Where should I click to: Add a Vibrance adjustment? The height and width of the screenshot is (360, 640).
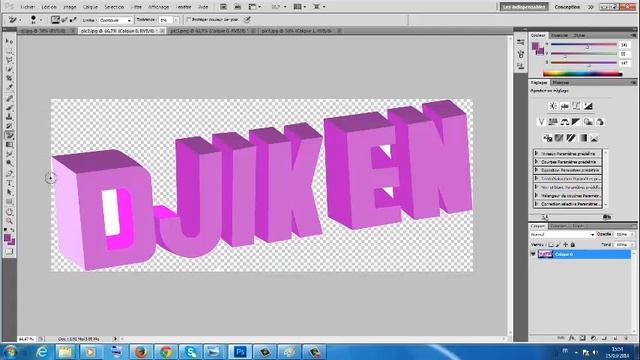pyautogui.click(x=541, y=122)
